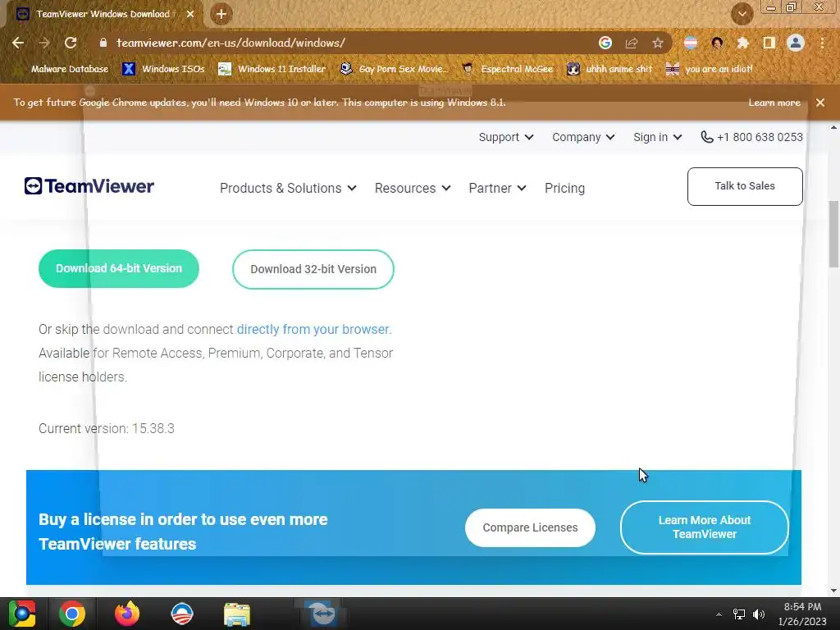Click Download 32-bit Version
The image size is (840, 630).
point(313,269)
